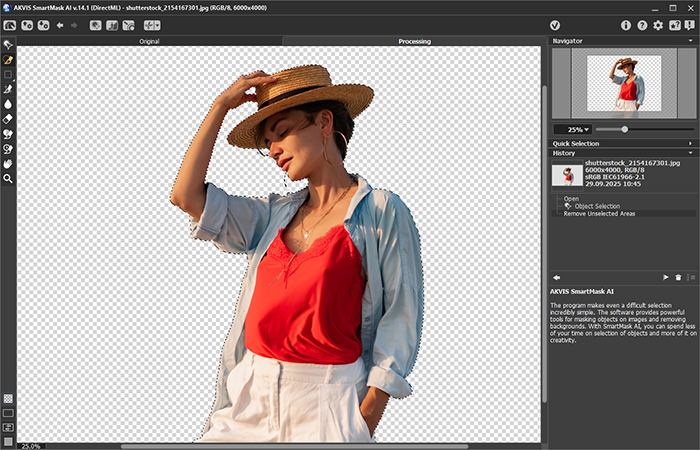
Task: Open program Preferences gear icon
Action: pos(657,25)
